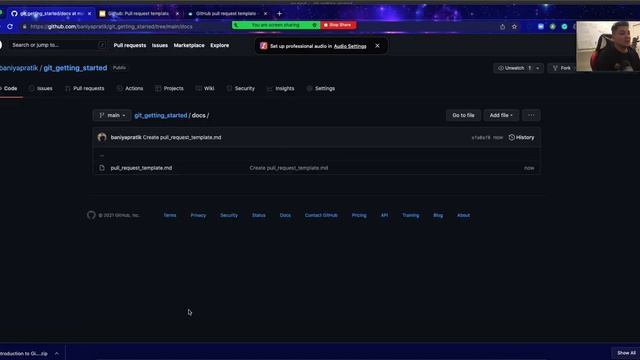Open the Zoom browser extension icon

pos(541,27)
